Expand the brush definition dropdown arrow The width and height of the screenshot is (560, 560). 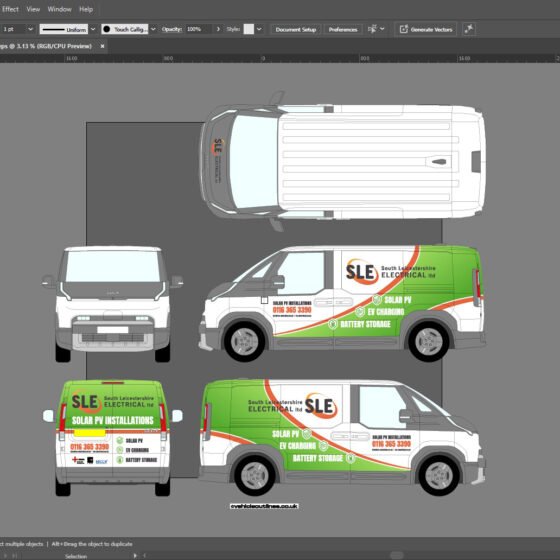click(x=153, y=29)
